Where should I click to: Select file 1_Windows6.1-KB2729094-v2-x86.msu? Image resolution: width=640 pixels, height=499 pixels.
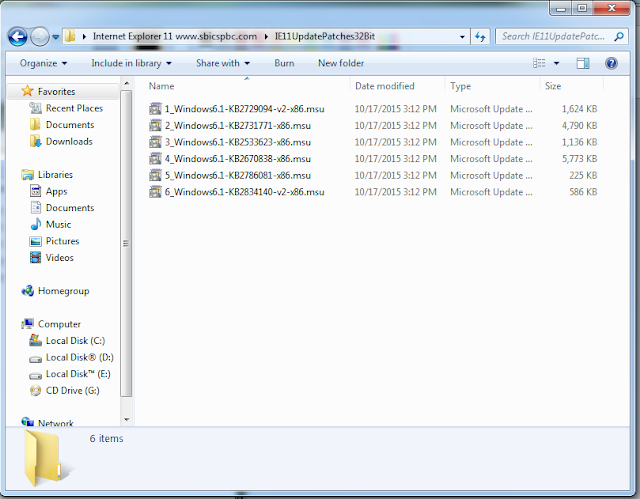point(244,109)
